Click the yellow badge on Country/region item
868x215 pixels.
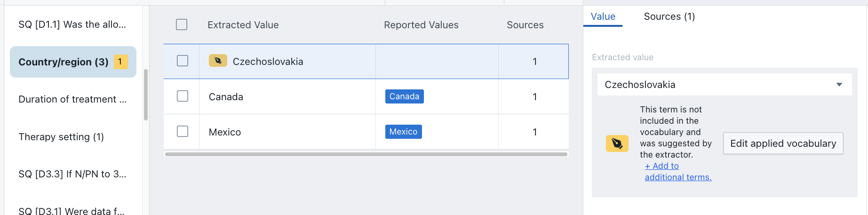pos(120,62)
